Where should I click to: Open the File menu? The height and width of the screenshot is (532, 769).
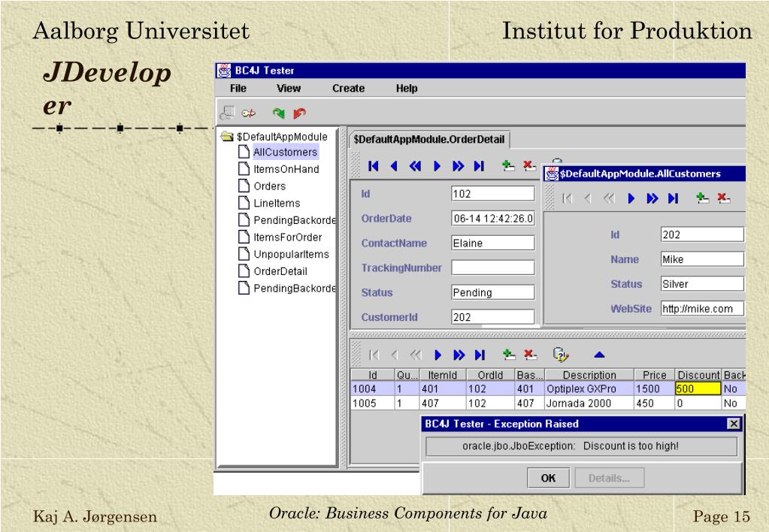[238, 88]
